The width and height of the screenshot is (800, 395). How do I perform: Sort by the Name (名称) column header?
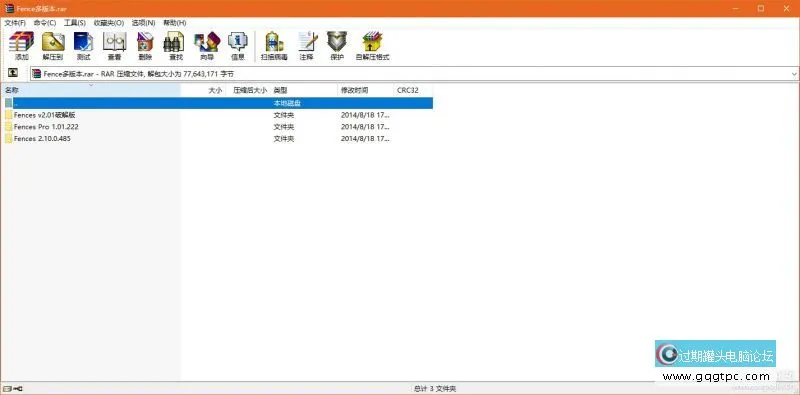pos(91,90)
